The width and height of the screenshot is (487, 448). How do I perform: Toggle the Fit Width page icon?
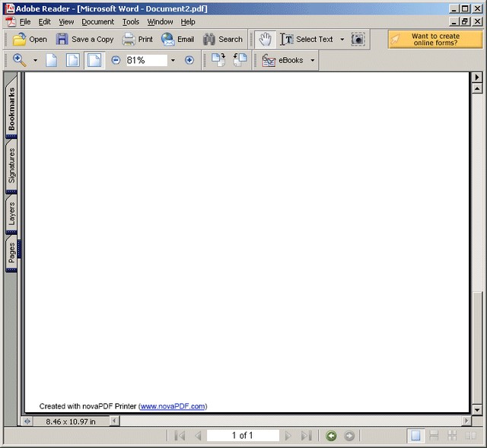pyautogui.click(x=94, y=60)
